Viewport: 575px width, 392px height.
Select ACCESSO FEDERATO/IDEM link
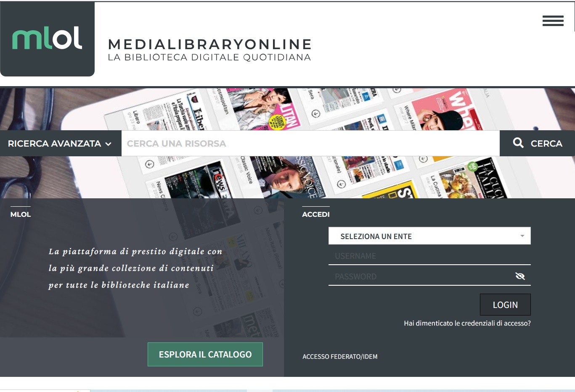click(x=340, y=357)
